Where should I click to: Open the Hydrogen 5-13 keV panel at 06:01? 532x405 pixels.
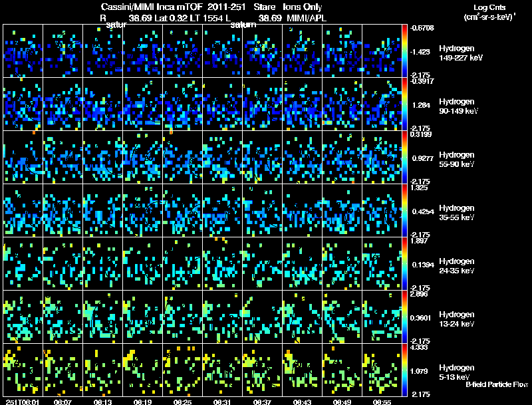pyautogui.click(x=23, y=370)
